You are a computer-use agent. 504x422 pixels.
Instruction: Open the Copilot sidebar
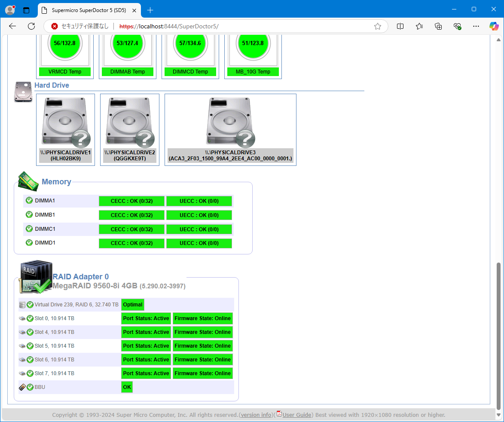(494, 26)
